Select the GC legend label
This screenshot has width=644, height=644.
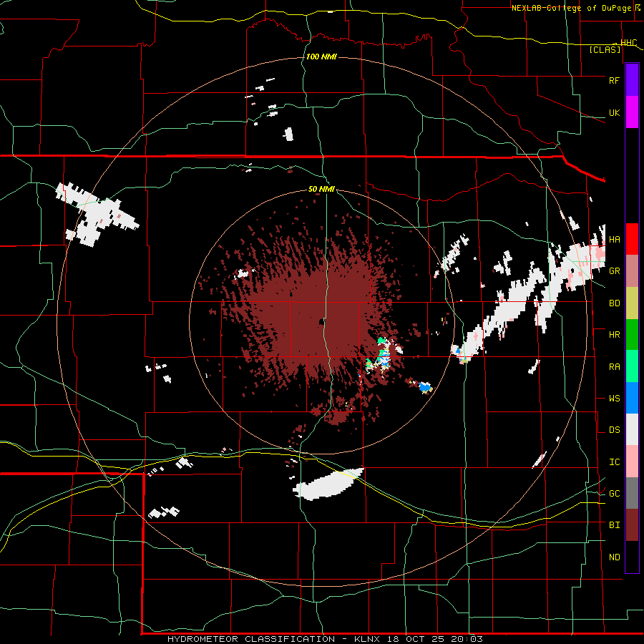coord(614,494)
